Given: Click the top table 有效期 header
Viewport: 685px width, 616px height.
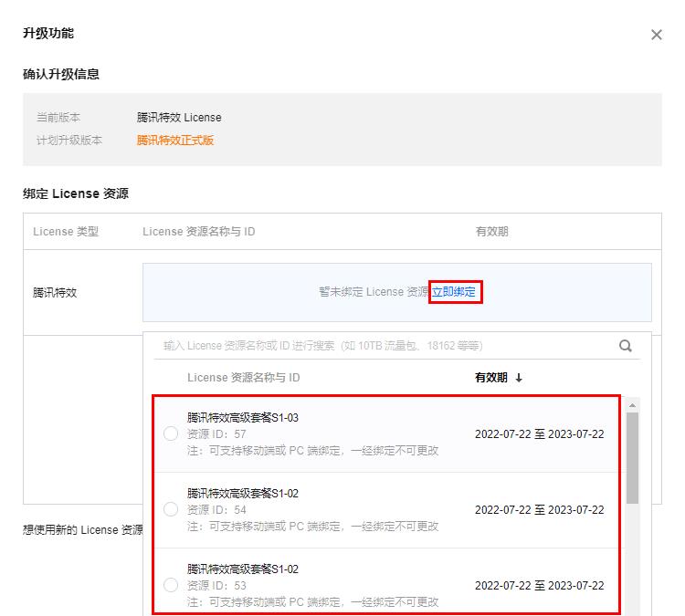Looking at the screenshot, I should pos(491,232).
